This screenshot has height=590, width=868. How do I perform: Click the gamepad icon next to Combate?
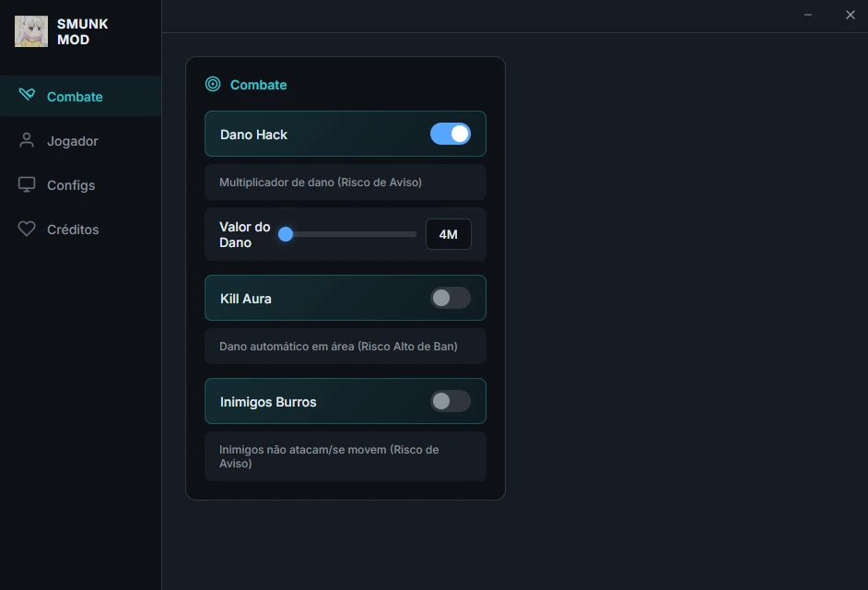[27, 96]
